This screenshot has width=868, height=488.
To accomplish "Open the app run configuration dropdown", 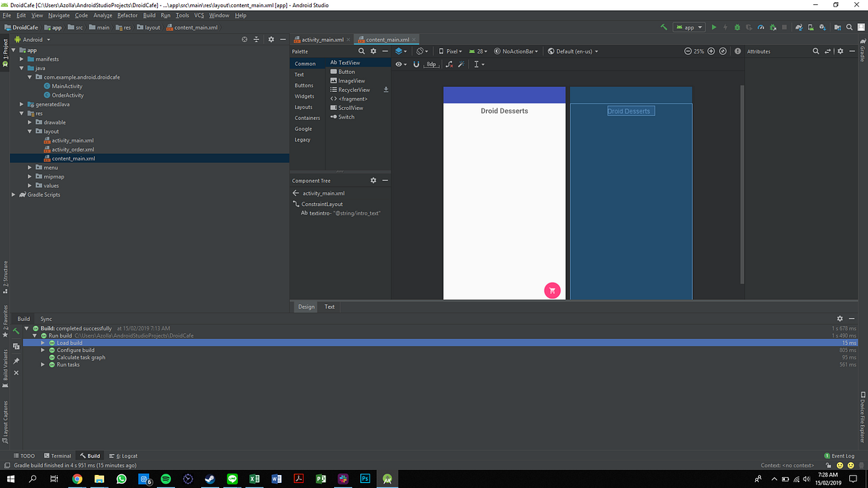I will (689, 27).
